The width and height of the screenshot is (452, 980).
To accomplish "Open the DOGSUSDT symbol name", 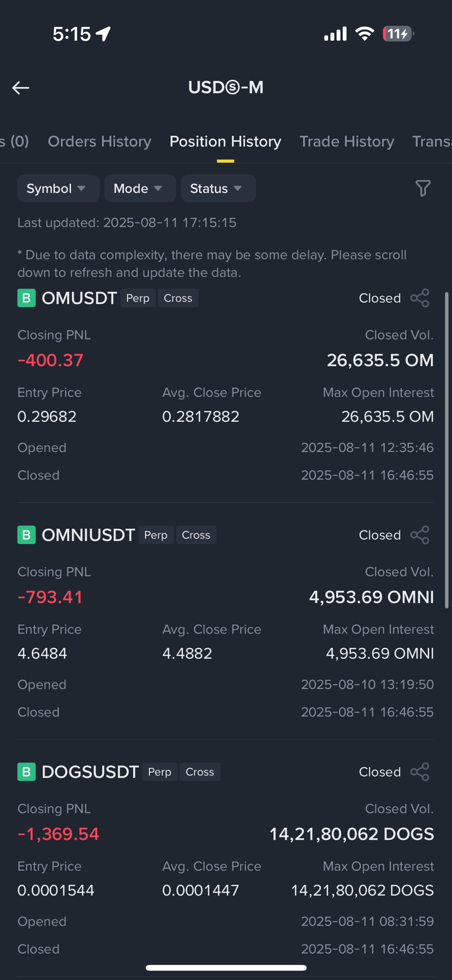I will pos(90,772).
